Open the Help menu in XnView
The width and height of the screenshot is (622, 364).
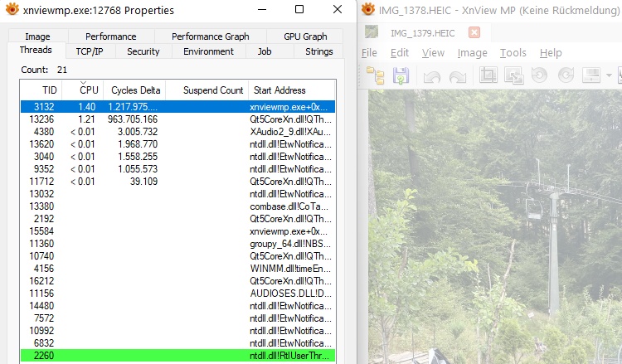pos(551,53)
